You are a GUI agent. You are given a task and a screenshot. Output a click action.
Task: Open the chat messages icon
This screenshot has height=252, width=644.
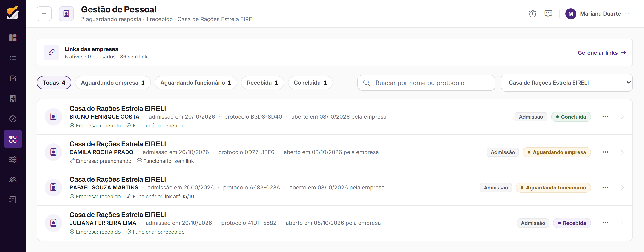[x=548, y=14]
